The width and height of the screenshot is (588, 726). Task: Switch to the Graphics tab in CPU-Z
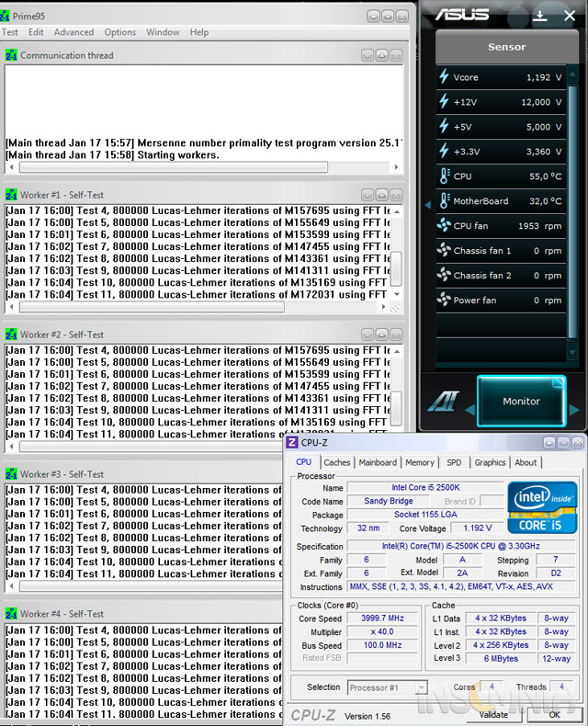click(490, 462)
